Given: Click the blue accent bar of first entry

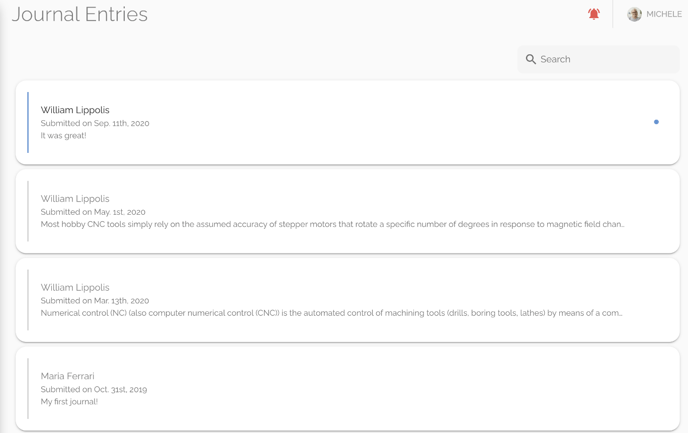Looking at the screenshot, I should tap(28, 122).
